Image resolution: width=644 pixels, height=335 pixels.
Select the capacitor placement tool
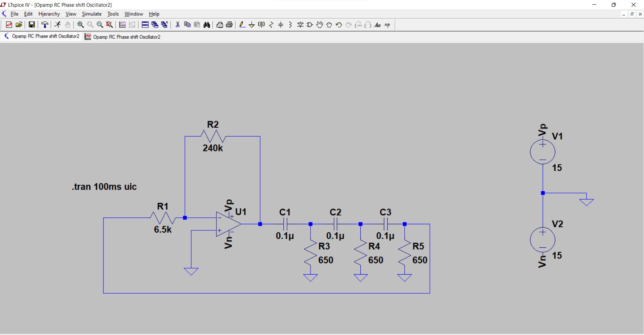point(281,25)
